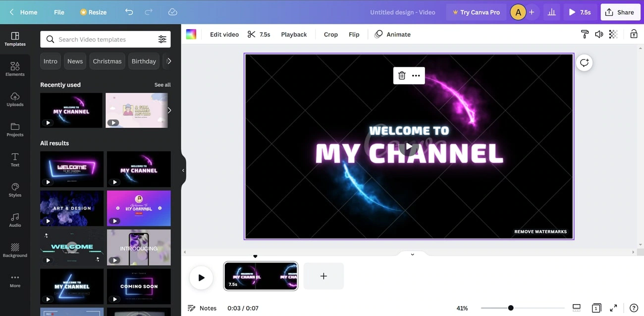Switch to the Elements tab

coord(15,69)
